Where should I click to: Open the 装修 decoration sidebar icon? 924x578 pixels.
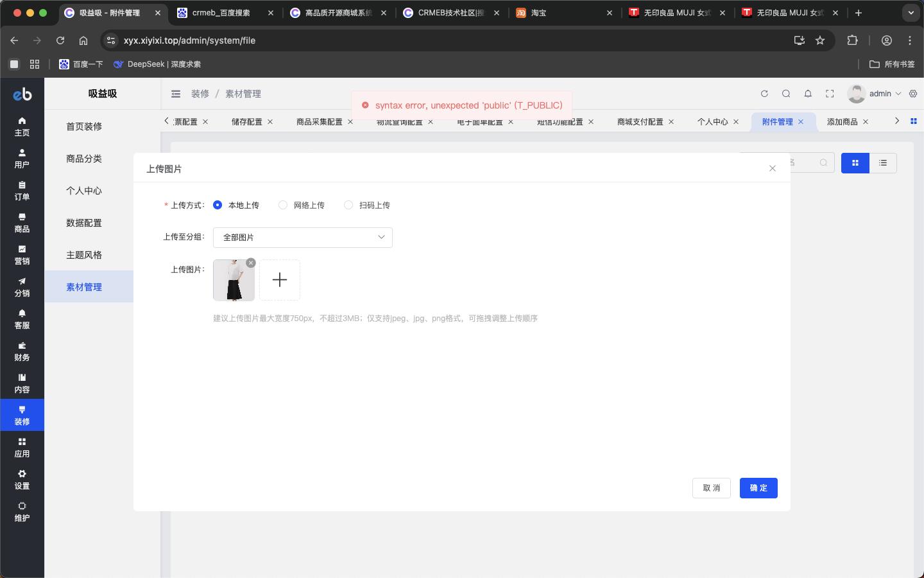[22, 416]
